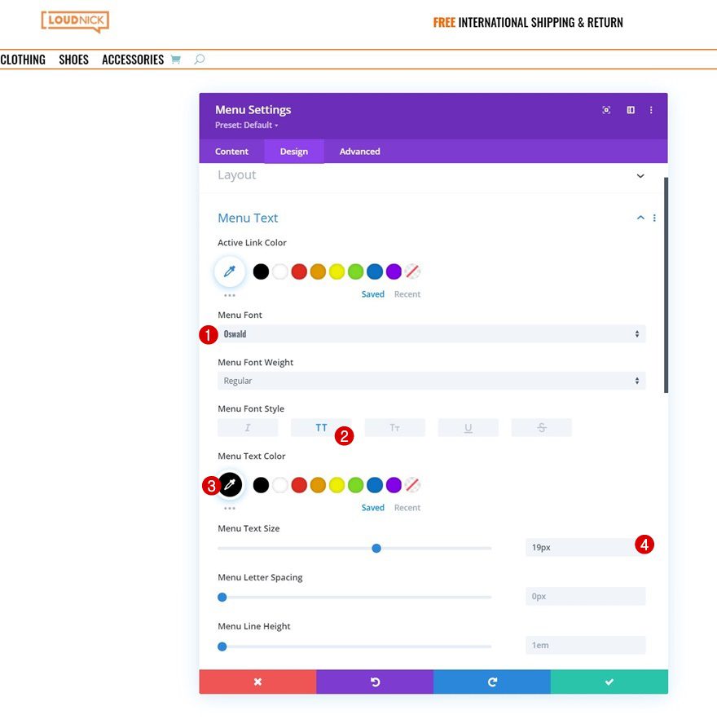Open the three-dot options for Menu Text section

click(x=654, y=217)
